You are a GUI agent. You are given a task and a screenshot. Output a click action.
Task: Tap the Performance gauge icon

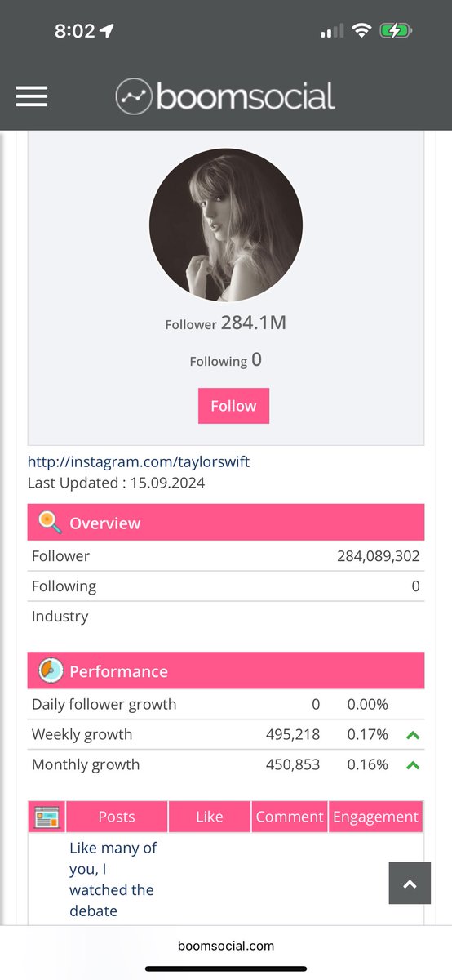pos(51,671)
